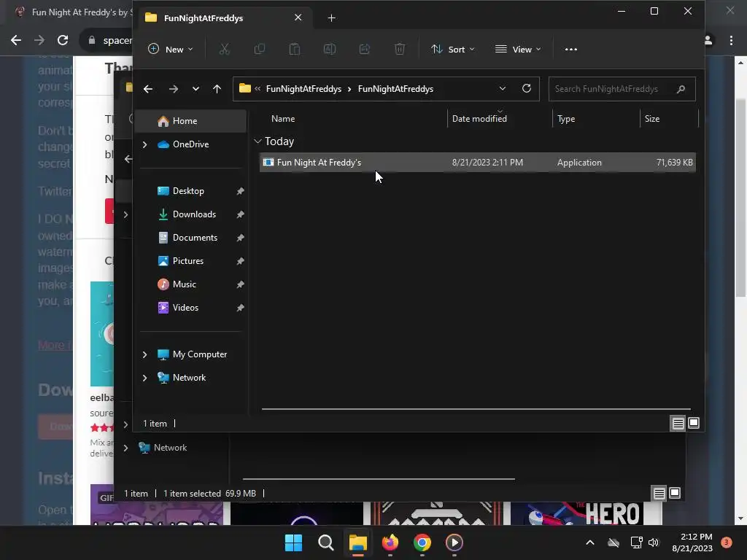Open the View dropdown

point(518,49)
